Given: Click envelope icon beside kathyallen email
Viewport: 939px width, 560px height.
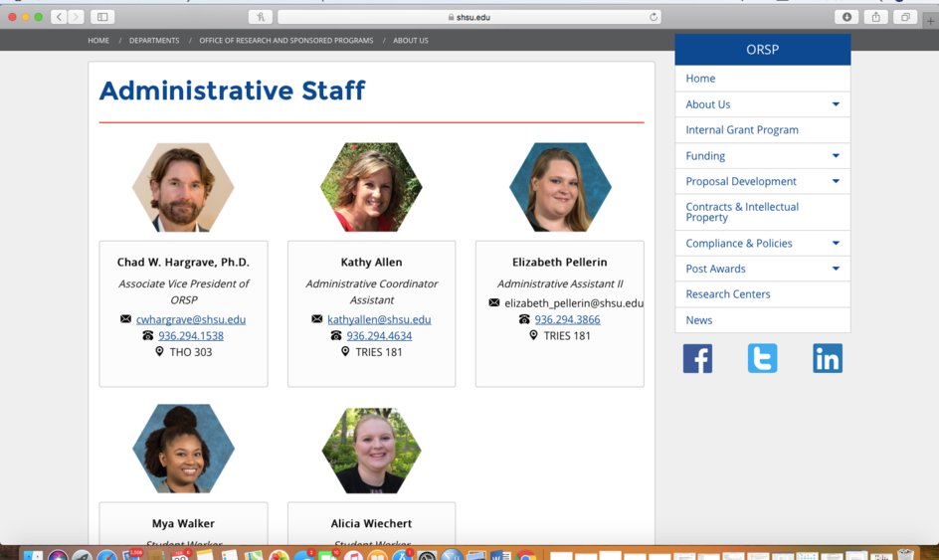Looking at the screenshot, I should [x=316, y=318].
